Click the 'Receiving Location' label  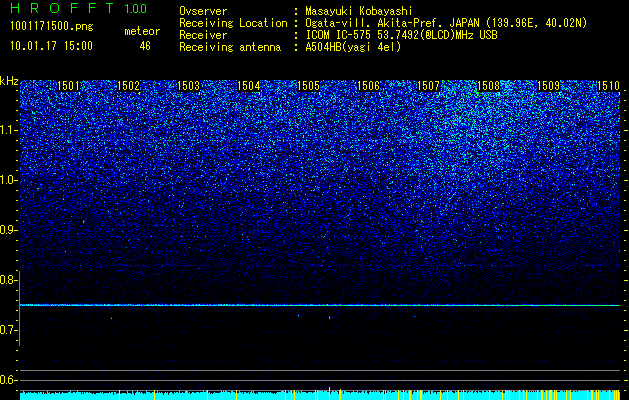233,23
